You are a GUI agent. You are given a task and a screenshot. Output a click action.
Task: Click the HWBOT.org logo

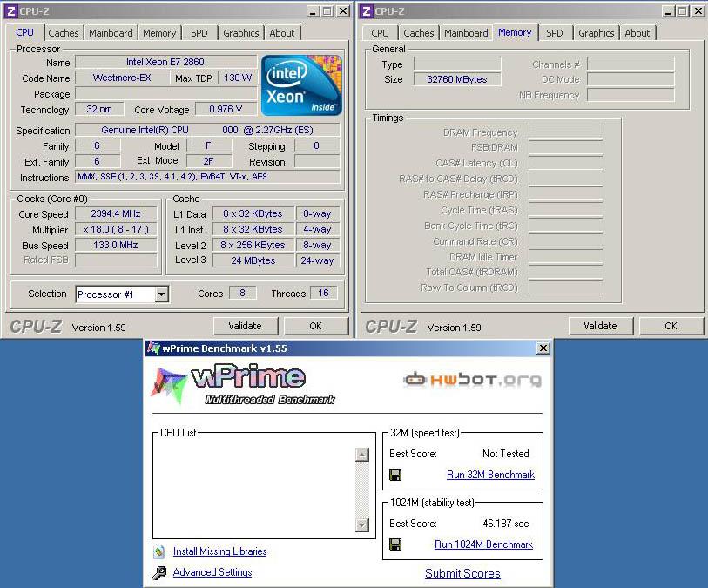tap(472, 379)
